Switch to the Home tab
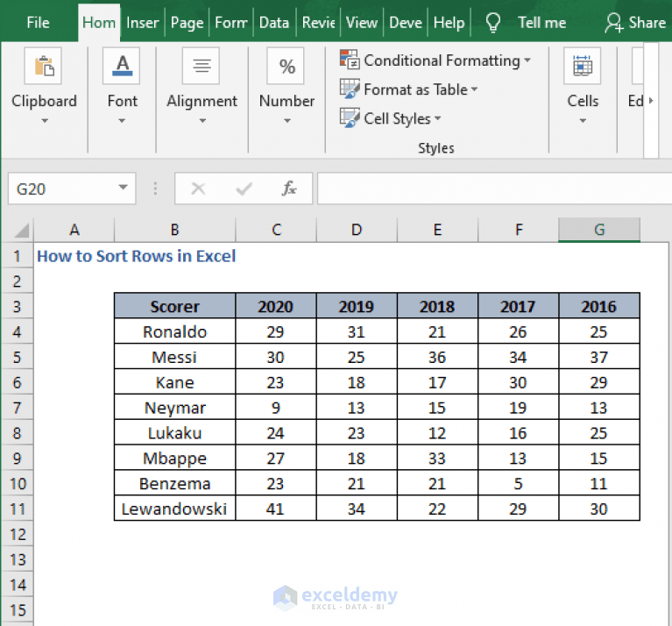This screenshot has height=626, width=672. point(99,22)
